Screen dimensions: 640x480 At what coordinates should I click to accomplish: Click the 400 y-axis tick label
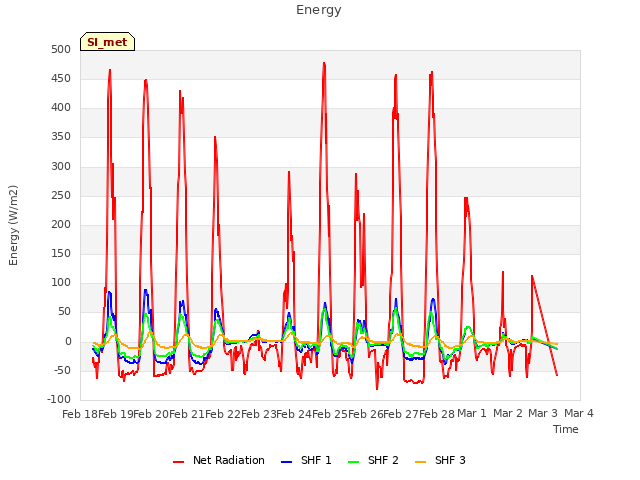(61, 108)
